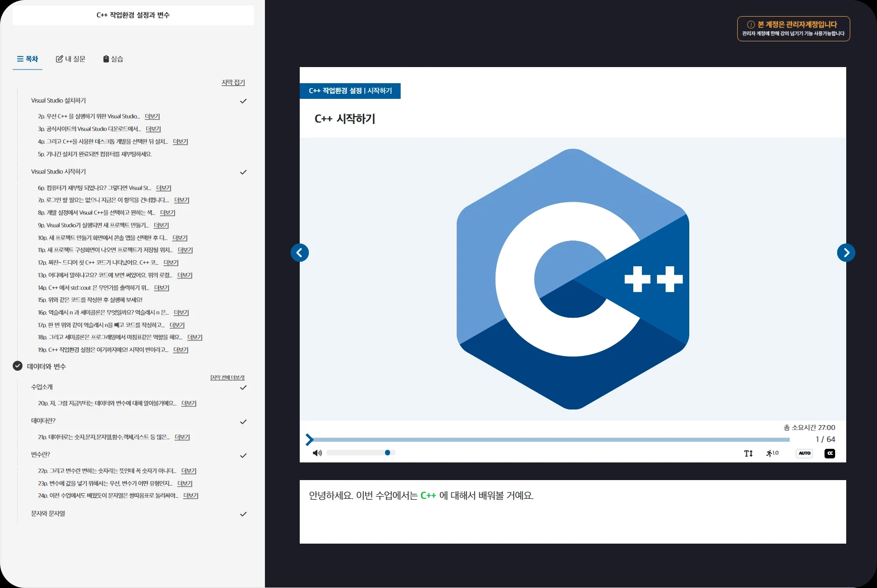Image resolution: width=877 pixels, height=588 pixels.
Task: Click the slide counter 1 / 64
Action: point(825,439)
